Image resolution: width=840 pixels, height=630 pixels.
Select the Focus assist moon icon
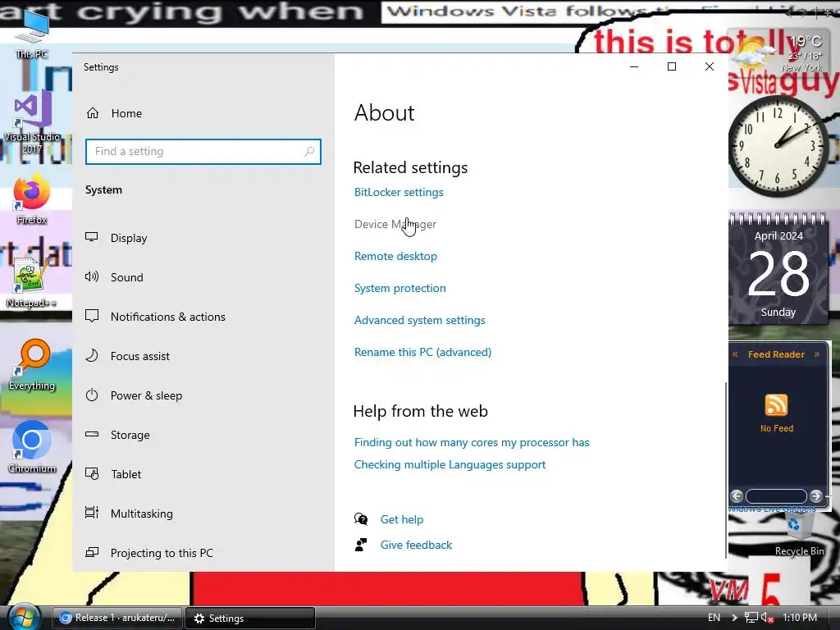(92, 356)
